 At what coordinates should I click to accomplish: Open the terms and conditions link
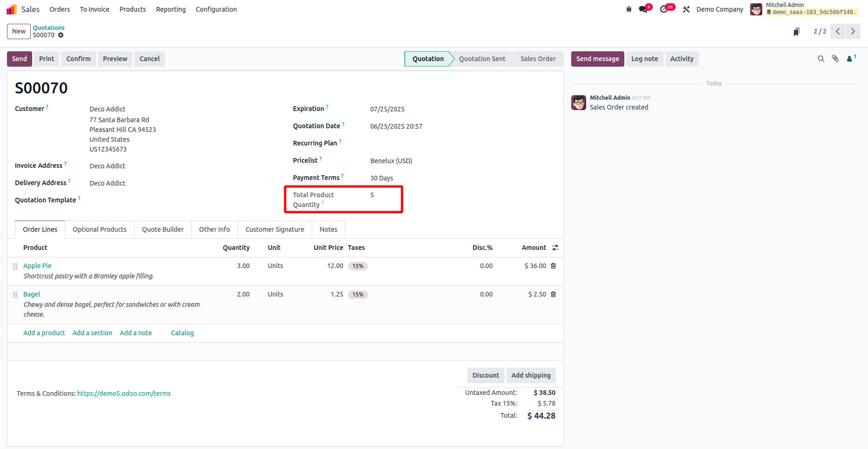pyautogui.click(x=124, y=394)
